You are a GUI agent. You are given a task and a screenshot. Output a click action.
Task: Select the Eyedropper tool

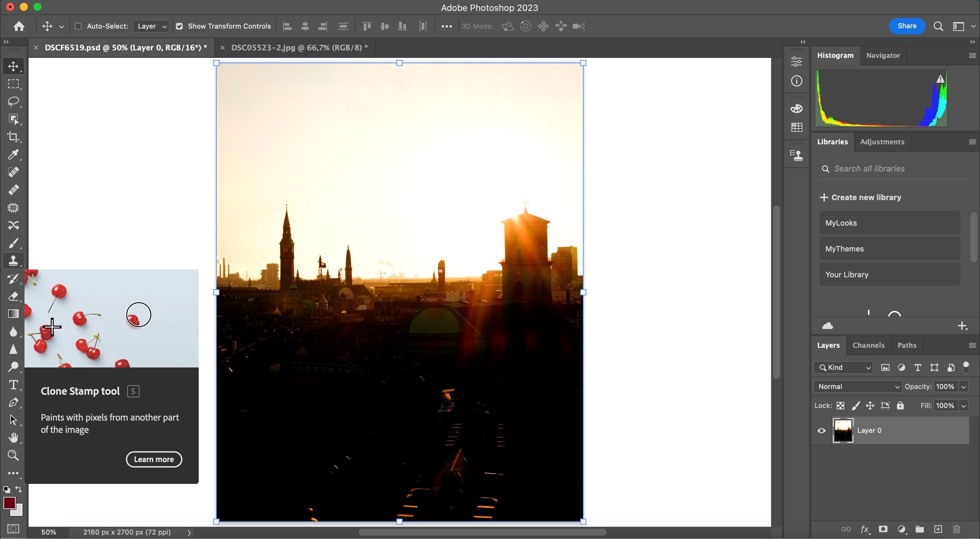coord(13,154)
